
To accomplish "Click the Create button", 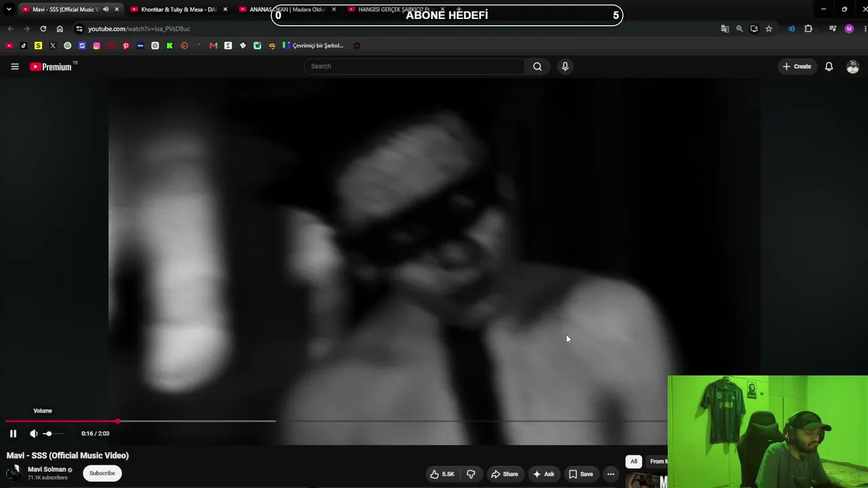I will [x=797, y=66].
